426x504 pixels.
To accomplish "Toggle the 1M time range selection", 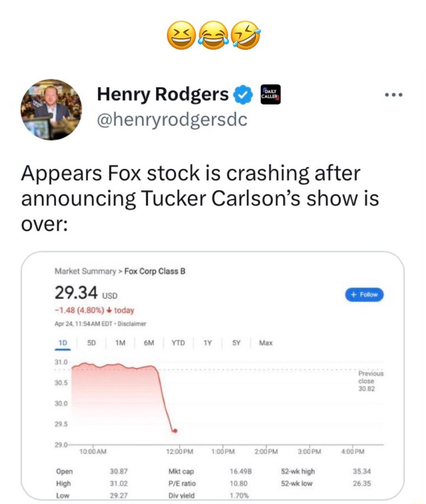I will 120,343.
